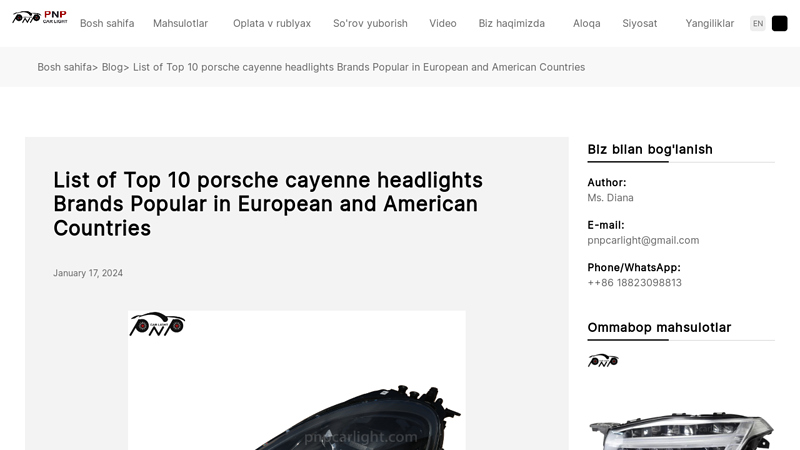The image size is (800, 450).
Task: Click the author name Ms. Diana
Action: pos(610,198)
